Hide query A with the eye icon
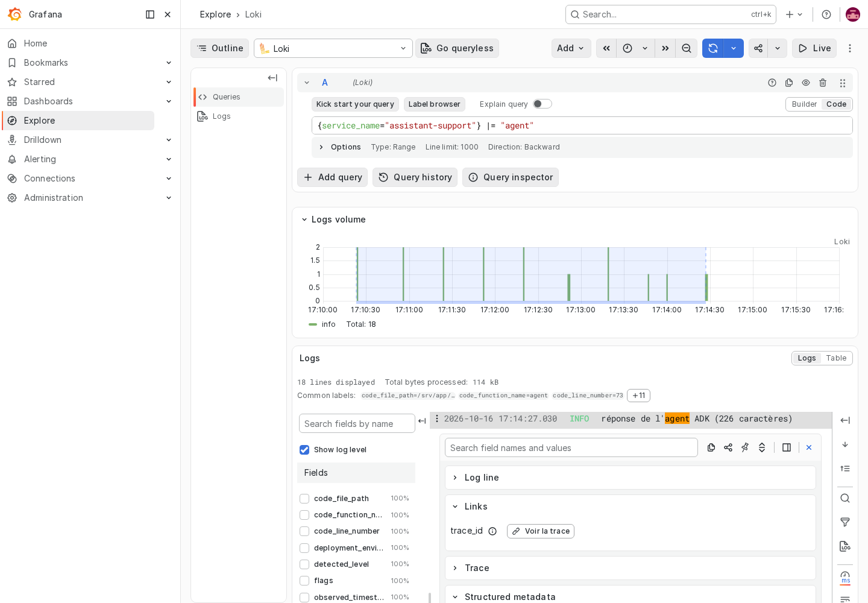Image resolution: width=868 pixels, height=603 pixels. (x=806, y=83)
